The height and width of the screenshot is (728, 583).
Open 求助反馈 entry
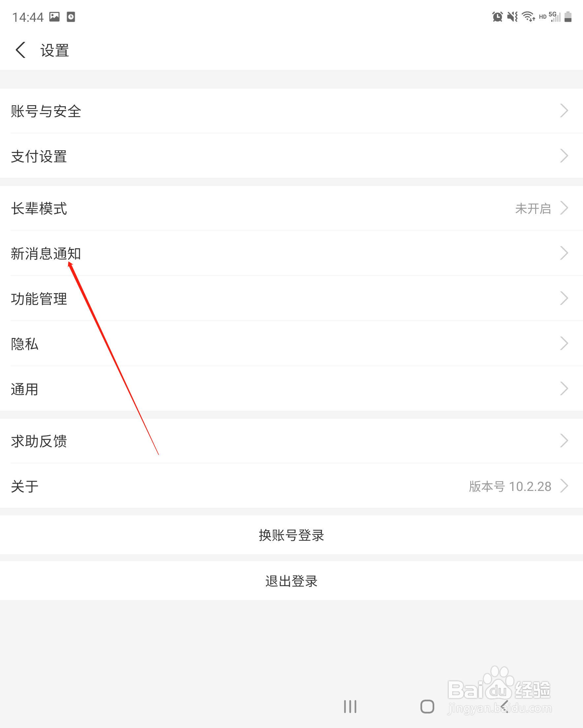(x=291, y=440)
